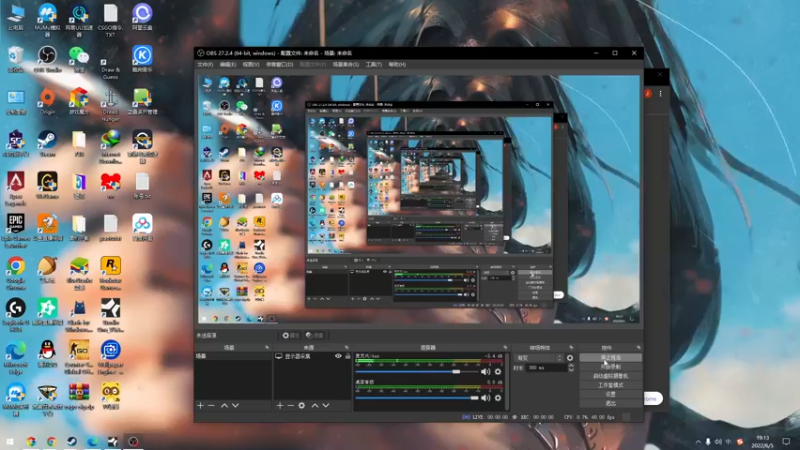Launch Logitech G HUB from the desktop
Screen dimensions: 800x450
pyautogui.click(x=16, y=314)
